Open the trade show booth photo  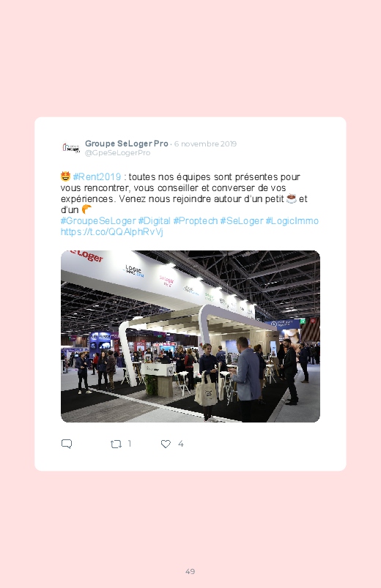pyautogui.click(x=190, y=336)
